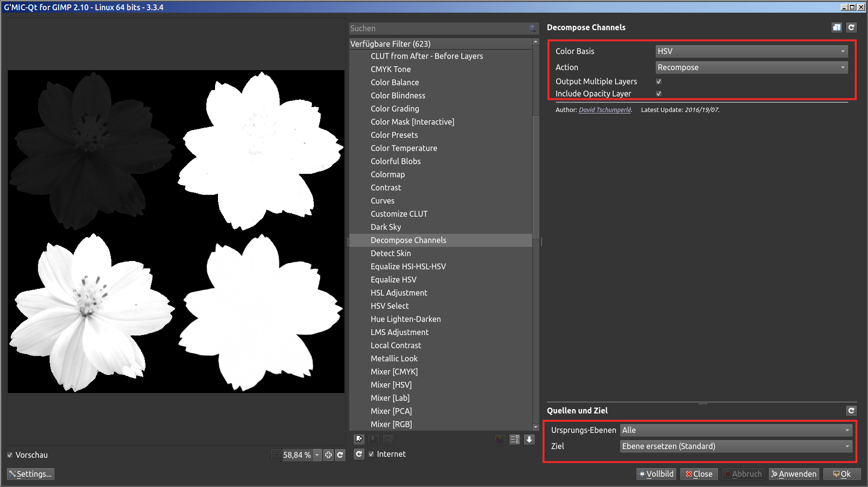
Task: Click the zoom in plus icon
Action: pyautogui.click(x=328, y=455)
